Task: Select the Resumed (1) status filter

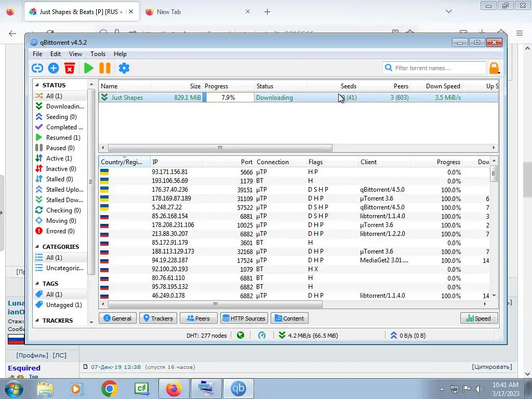Action: coord(60,137)
